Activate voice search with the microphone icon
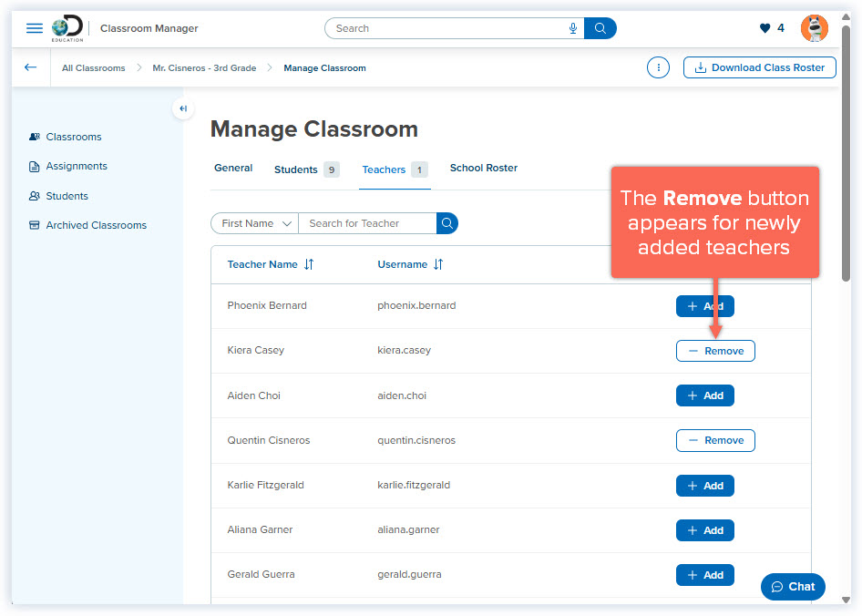 (x=572, y=28)
